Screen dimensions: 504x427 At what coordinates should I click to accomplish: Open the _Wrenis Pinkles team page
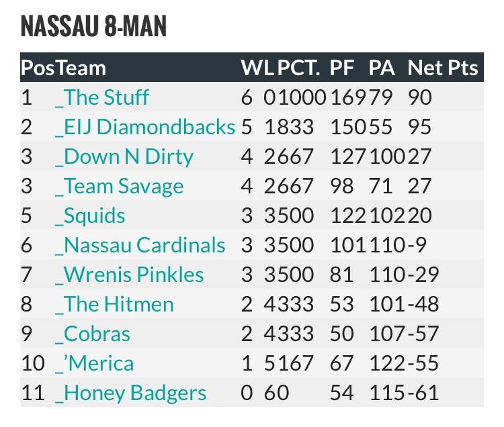[130, 275]
